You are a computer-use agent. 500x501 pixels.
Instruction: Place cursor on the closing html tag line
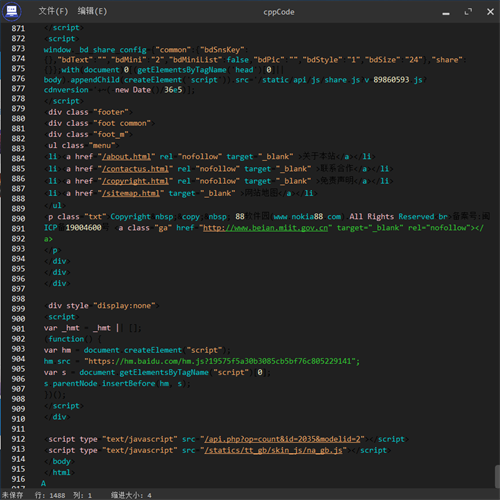click(59, 473)
